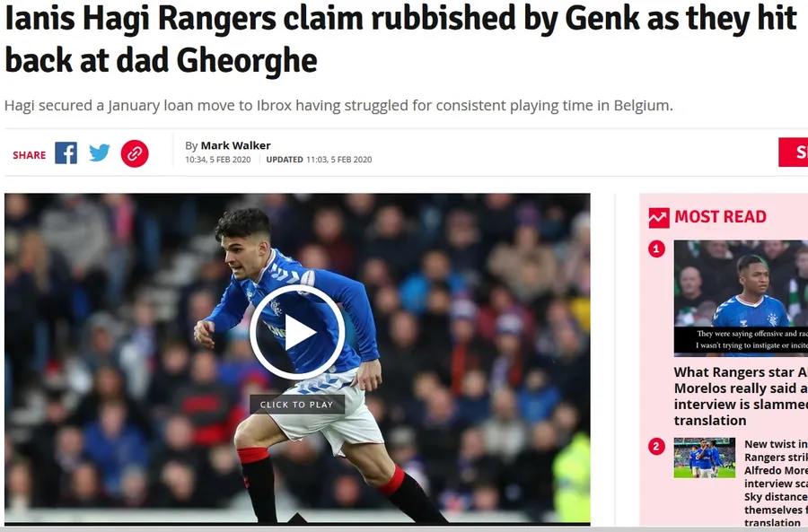
Task: Select the number 2 ranking badge
Action: (x=656, y=446)
